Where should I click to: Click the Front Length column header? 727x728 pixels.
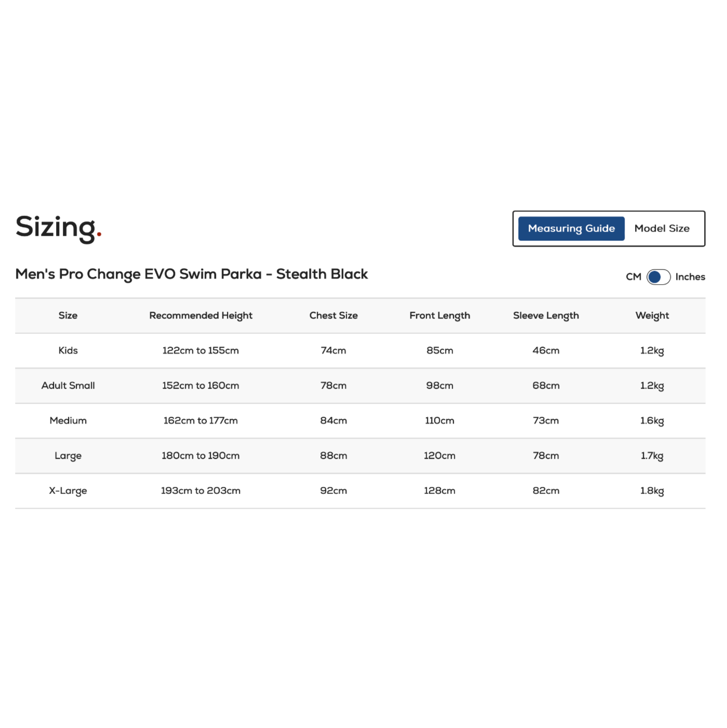[x=439, y=315]
